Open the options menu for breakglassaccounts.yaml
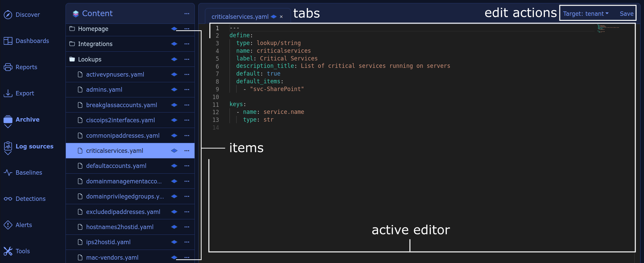The image size is (644, 263). pyautogui.click(x=187, y=105)
